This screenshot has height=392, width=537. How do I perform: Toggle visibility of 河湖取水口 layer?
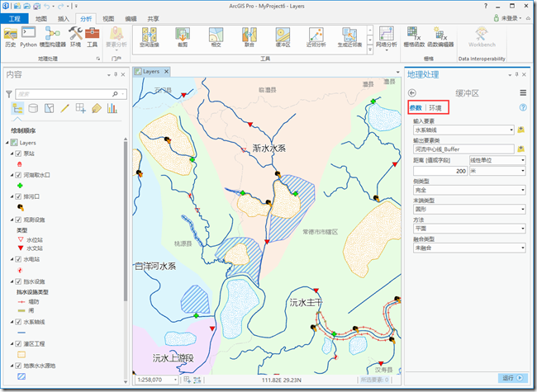[x=18, y=175]
